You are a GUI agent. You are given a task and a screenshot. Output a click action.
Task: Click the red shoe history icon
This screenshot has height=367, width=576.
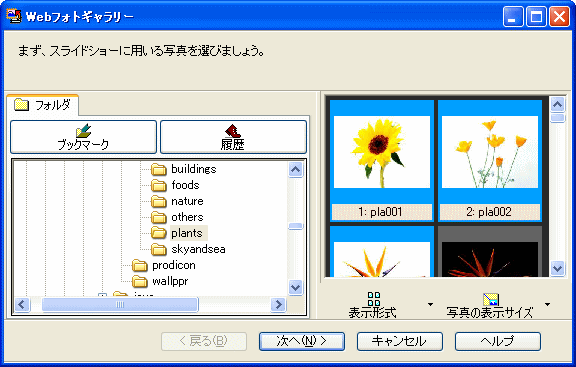point(233,130)
